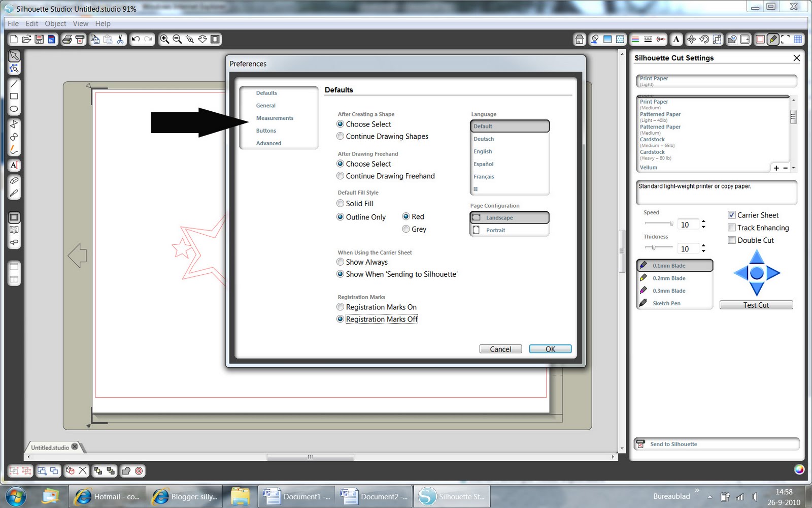Open cut style scissors icon
Image resolution: width=812 pixels, height=508 pixels.
661,39
